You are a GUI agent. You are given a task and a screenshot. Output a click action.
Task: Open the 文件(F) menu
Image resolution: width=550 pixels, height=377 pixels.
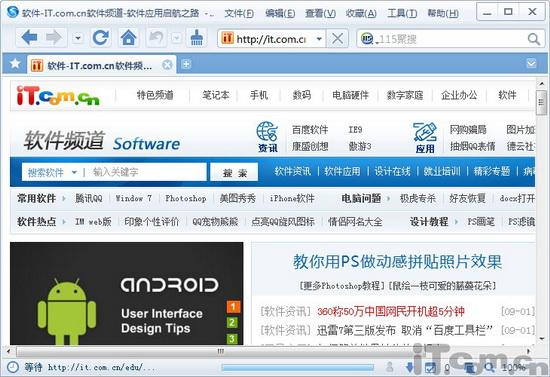point(239,13)
